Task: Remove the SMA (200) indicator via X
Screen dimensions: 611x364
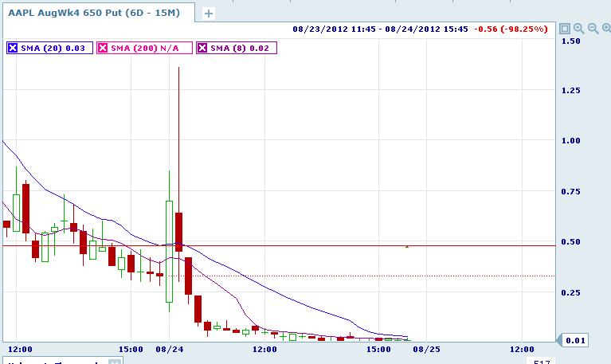Action: click(x=103, y=48)
